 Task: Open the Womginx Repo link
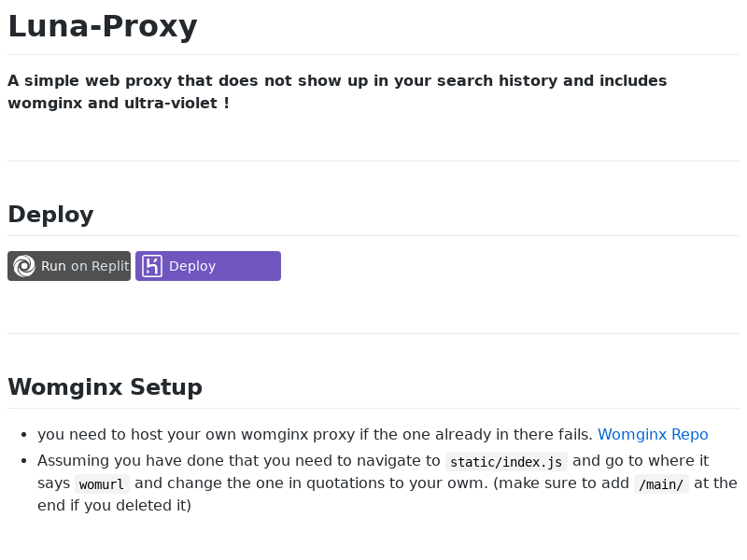[653, 434]
